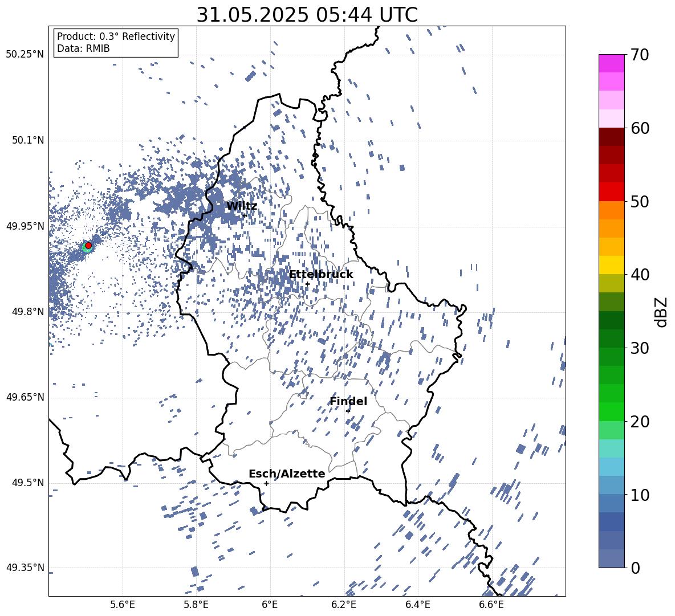Click the colorbar tick value 0
This screenshot has height=616, width=675.
pyautogui.click(x=635, y=568)
